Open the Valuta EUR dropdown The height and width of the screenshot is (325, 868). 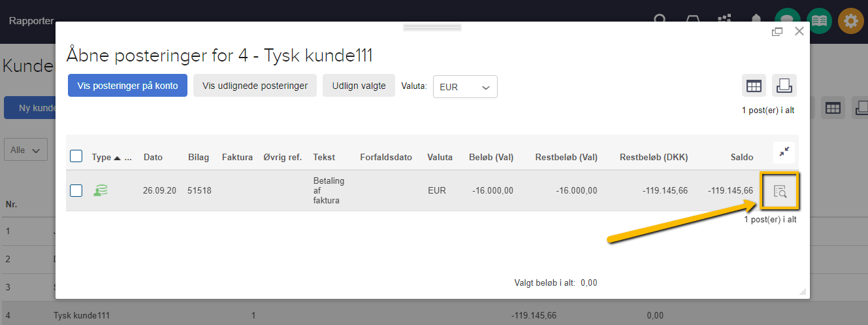465,86
